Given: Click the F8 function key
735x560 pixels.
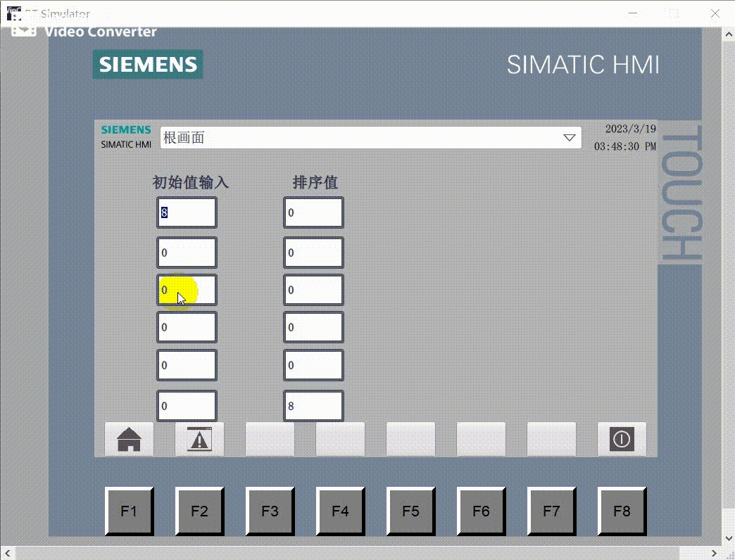Looking at the screenshot, I should click(x=622, y=511).
